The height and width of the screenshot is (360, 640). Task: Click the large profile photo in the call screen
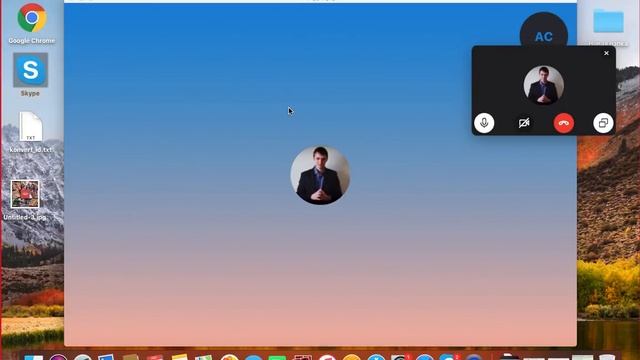click(320, 175)
